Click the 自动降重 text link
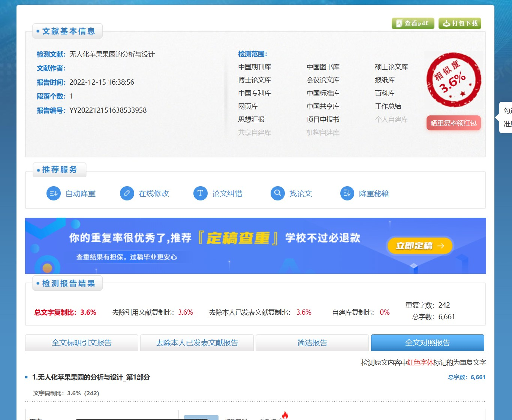Viewport: 512px width, 420px height. (x=81, y=194)
